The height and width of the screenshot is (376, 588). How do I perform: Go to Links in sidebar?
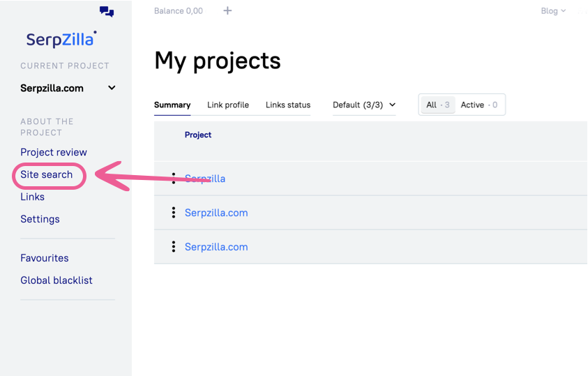(32, 197)
